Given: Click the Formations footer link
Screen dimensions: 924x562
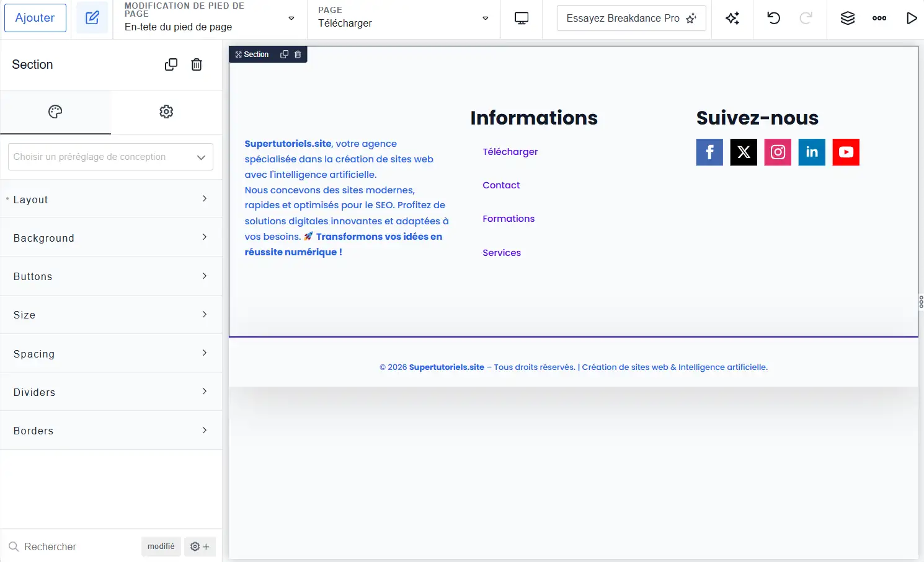Looking at the screenshot, I should (x=509, y=219).
